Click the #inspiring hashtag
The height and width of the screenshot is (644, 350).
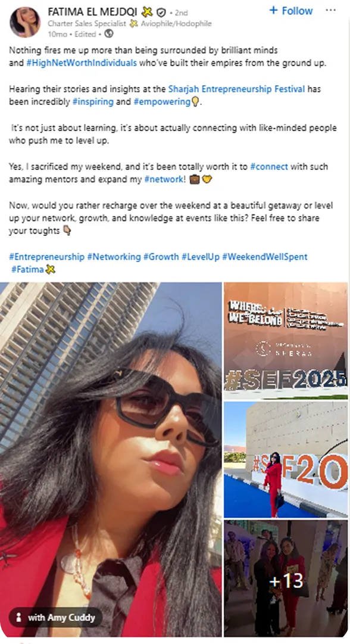93,101
